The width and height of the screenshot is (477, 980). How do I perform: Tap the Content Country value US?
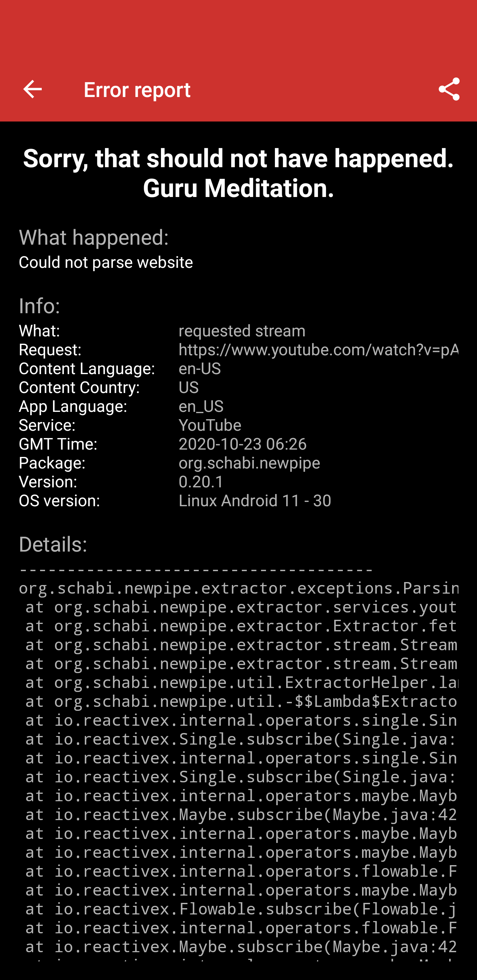[x=188, y=387]
